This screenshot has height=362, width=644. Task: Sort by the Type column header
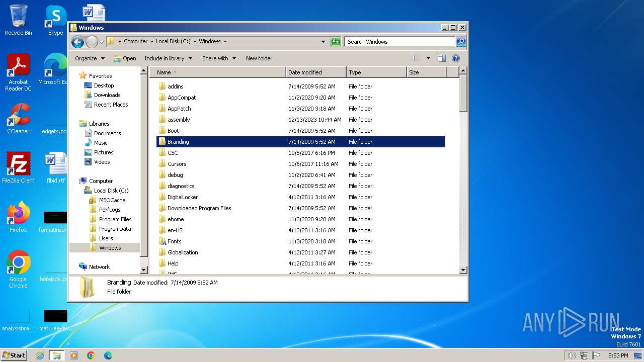coord(376,72)
